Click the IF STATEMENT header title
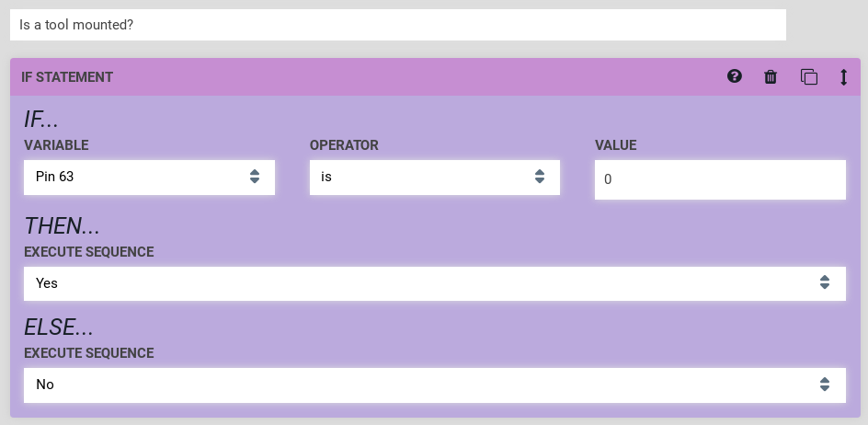 click(67, 77)
